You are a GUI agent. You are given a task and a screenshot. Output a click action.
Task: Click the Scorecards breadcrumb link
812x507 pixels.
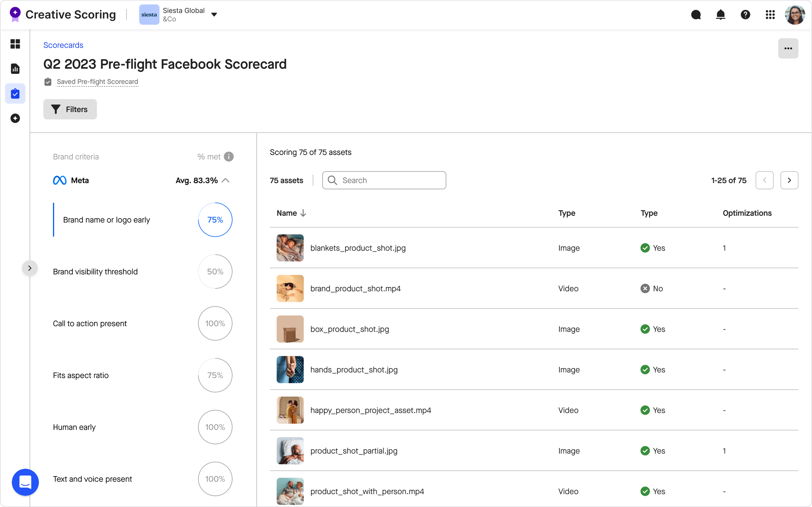point(63,45)
